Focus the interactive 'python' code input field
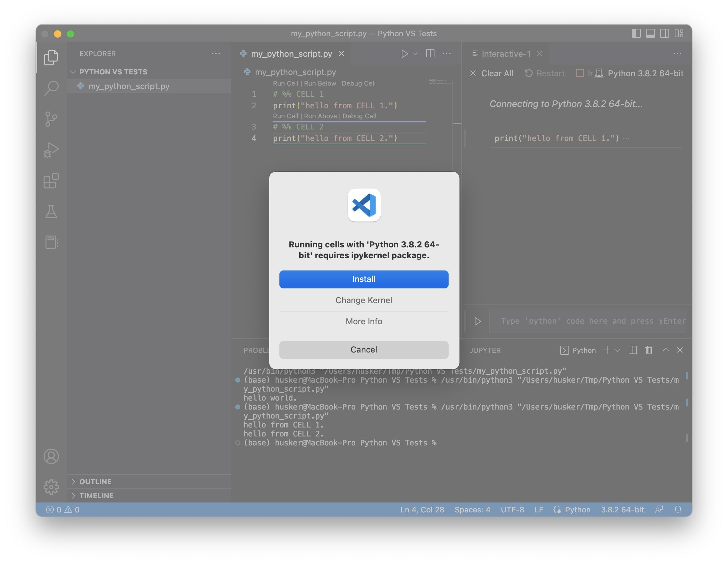The width and height of the screenshot is (728, 564). tap(587, 321)
